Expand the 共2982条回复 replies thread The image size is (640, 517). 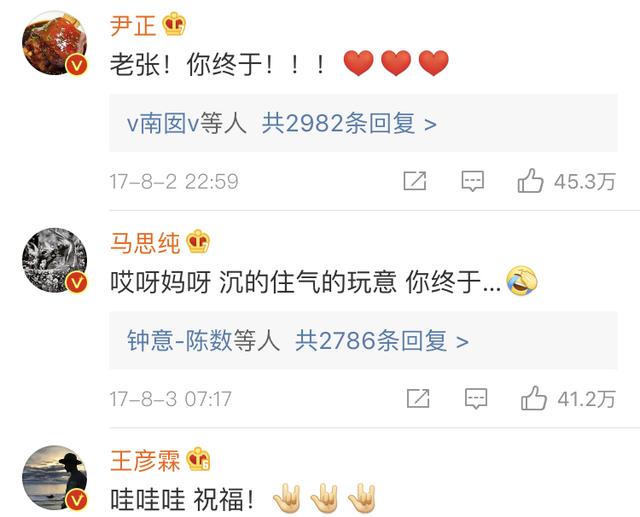pos(349,123)
